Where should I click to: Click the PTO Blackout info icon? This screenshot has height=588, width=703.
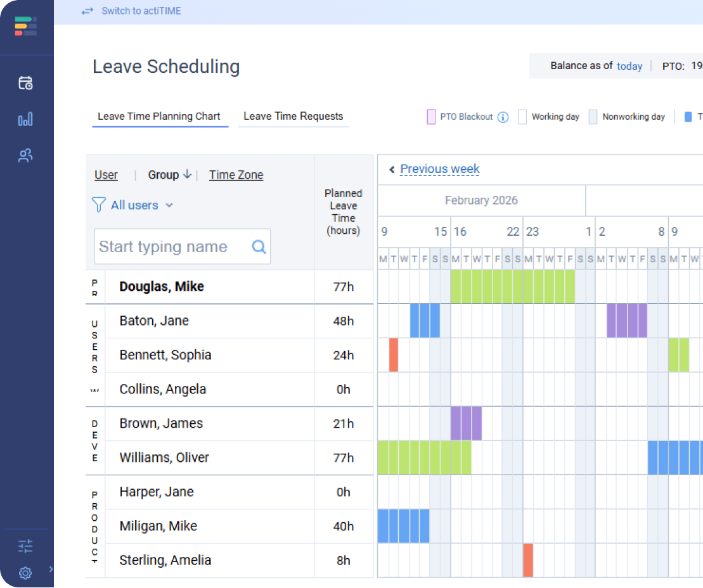503,117
